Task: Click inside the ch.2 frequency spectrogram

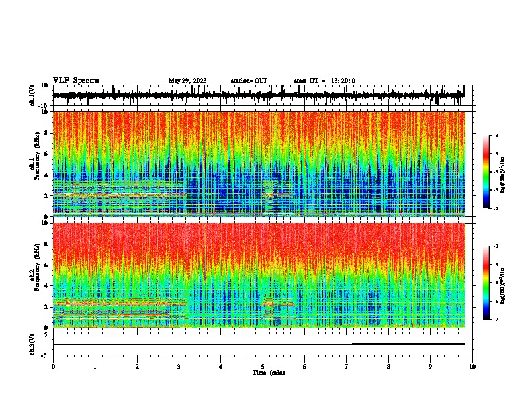Action: (259, 275)
